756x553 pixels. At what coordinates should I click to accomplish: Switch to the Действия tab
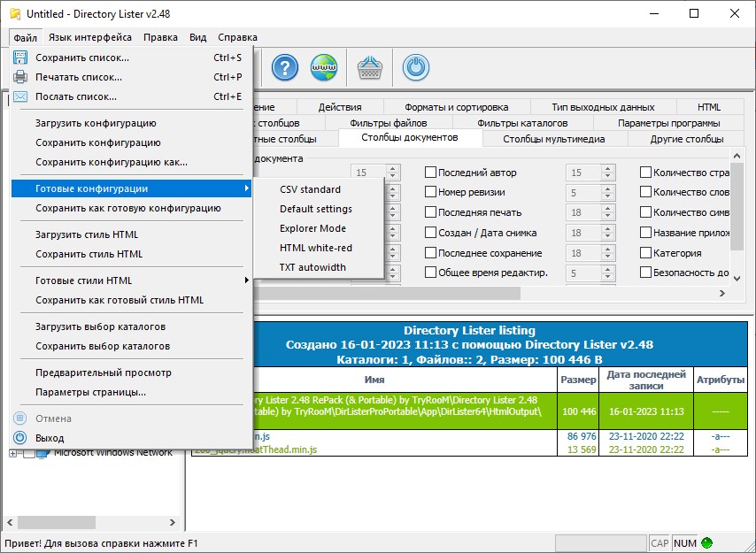[340, 107]
